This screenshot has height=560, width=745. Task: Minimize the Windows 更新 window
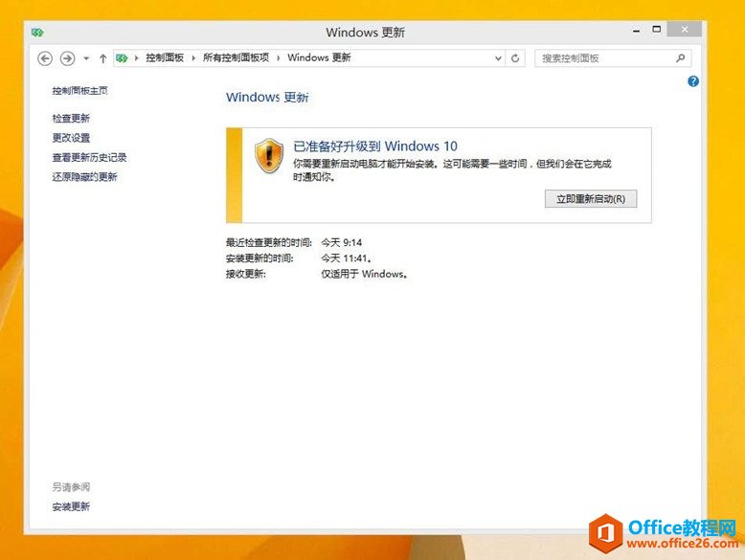pos(637,31)
